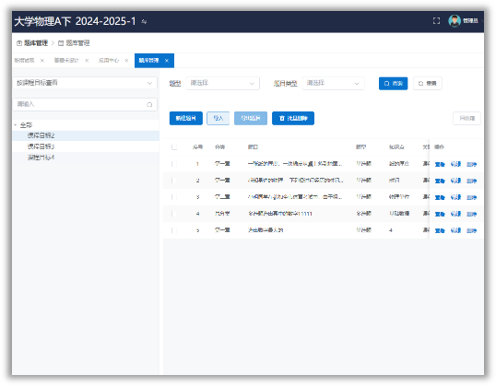The height and width of the screenshot is (386, 496).
Task: Click question text in row 4 ending 11111
Action: [280, 214]
